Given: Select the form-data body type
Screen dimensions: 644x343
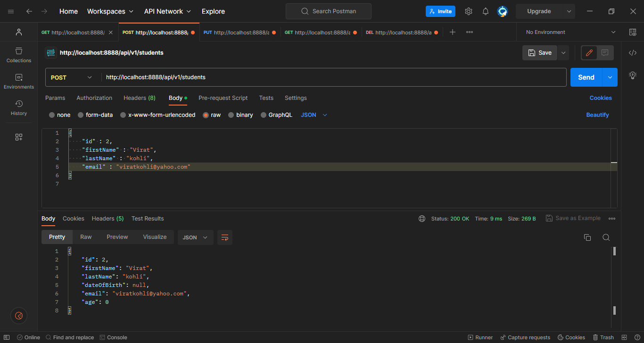Looking at the screenshot, I should click(x=95, y=114).
